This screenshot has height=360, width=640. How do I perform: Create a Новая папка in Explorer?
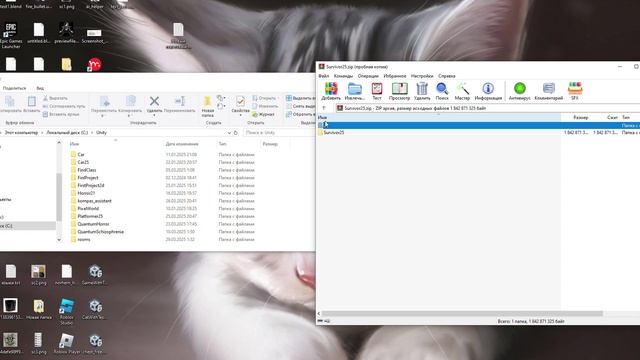[208, 107]
